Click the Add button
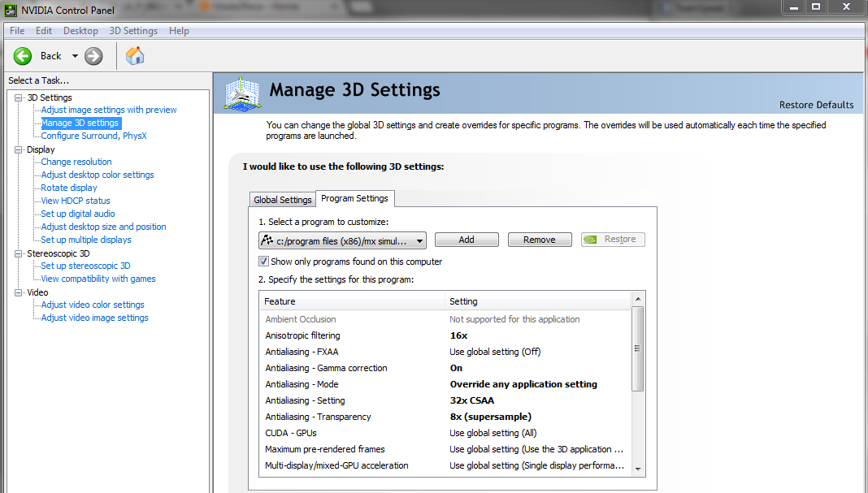 [467, 240]
